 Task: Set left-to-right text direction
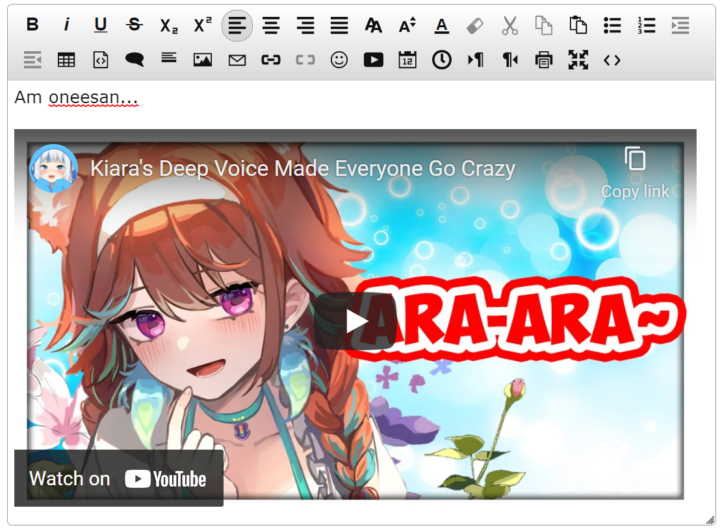pyautogui.click(x=475, y=60)
